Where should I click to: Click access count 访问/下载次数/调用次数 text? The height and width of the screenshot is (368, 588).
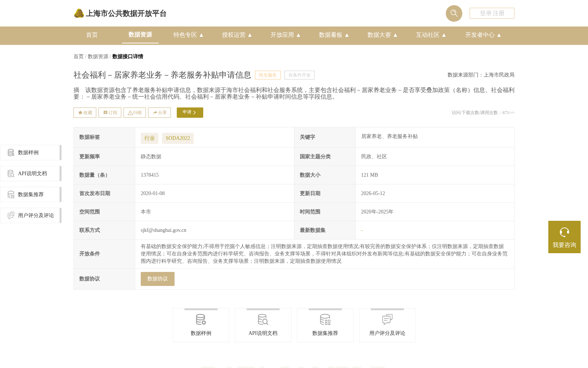pyautogui.click(x=483, y=113)
